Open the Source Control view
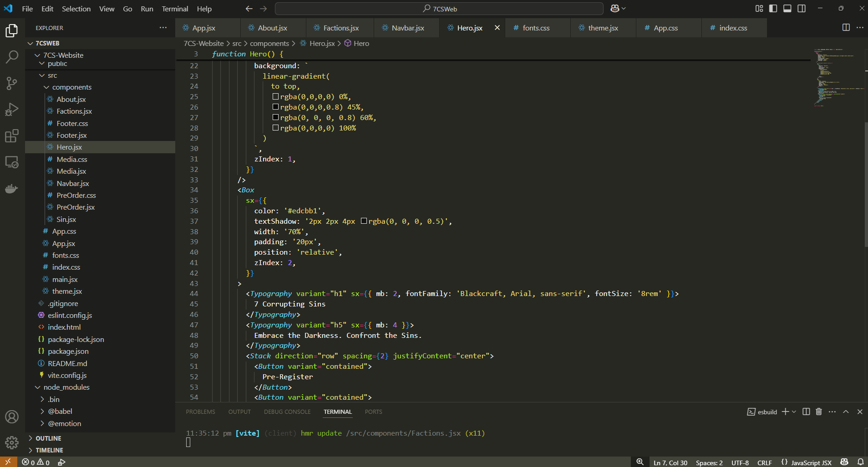The height and width of the screenshot is (467, 868). [12, 83]
